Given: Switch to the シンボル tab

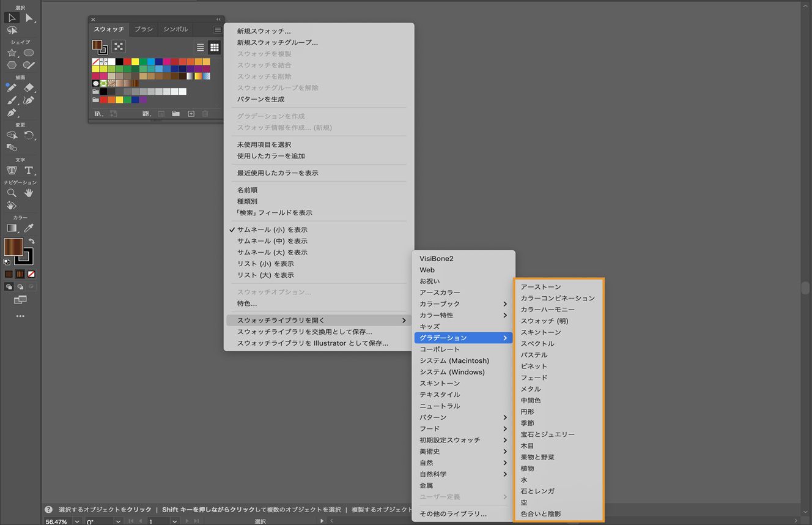Looking at the screenshot, I should click(x=175, y=29).
